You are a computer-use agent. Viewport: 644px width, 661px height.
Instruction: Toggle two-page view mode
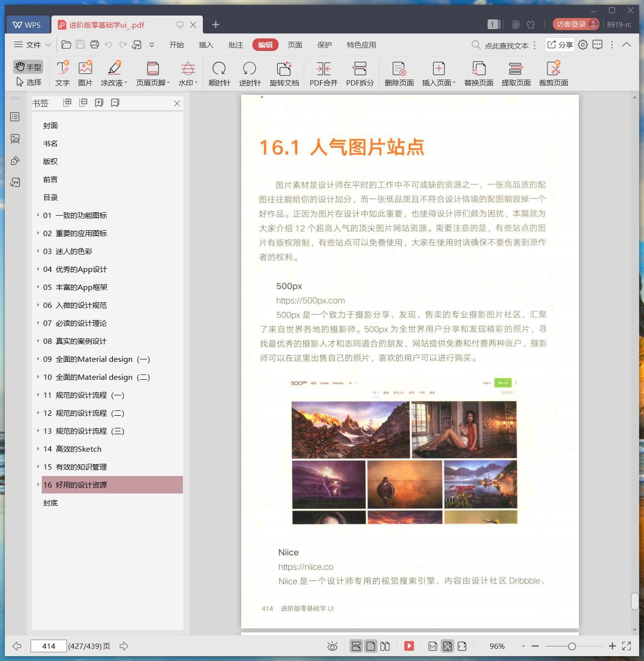pos(385,646)
